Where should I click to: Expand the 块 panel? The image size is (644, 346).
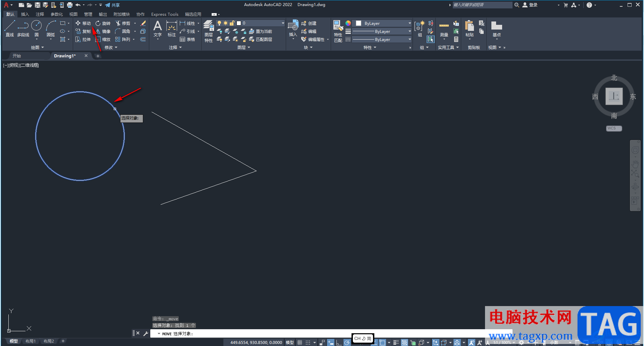click(x=308, y=48)
